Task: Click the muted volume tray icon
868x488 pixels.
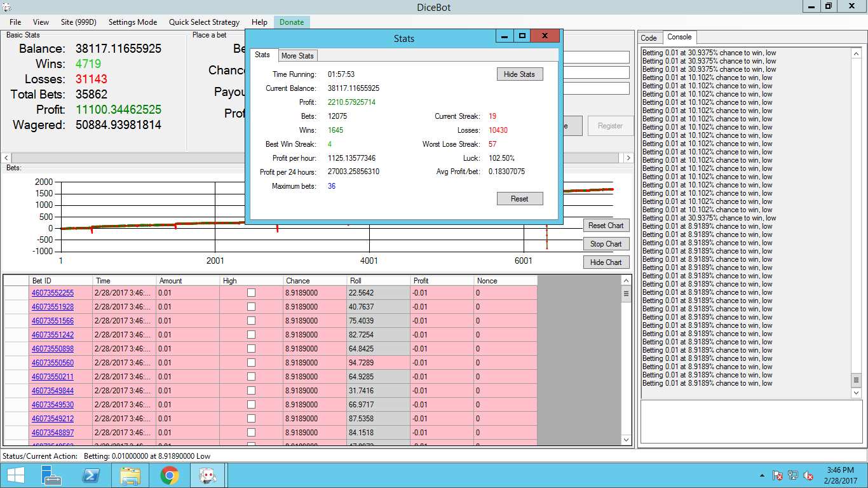Action: pyautogui.click(x=809, y=475)
